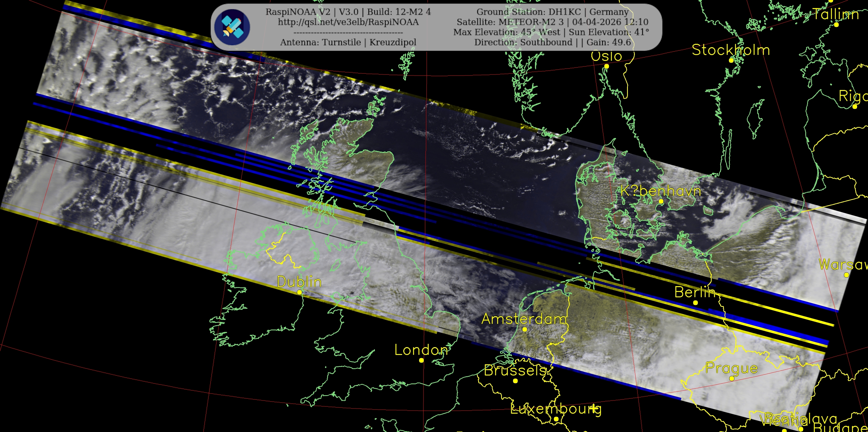
Task: Click the Brussels city marker dot
Action: tap(515, 381)
